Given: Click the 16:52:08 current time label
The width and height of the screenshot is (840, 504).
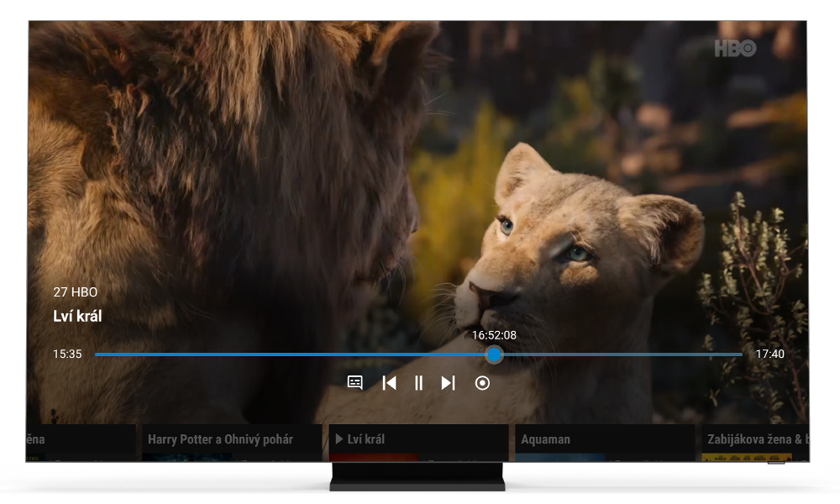Looking at the screenshot, I should pos(494,335).
